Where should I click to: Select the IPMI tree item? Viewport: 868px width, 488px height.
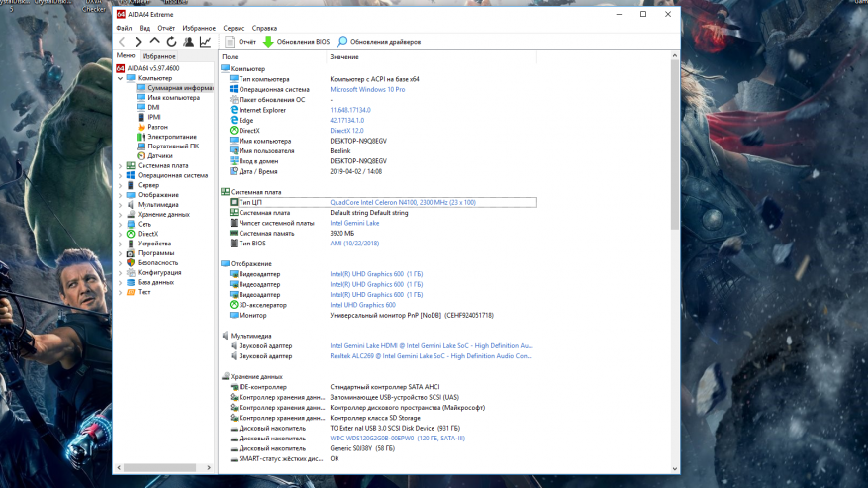click(x=153, y=117)
